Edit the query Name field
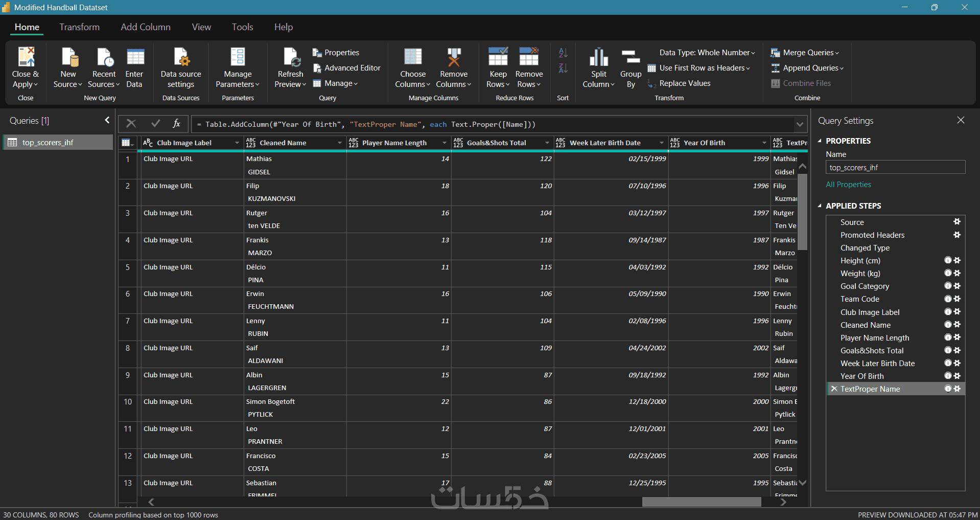 point(895,168)
